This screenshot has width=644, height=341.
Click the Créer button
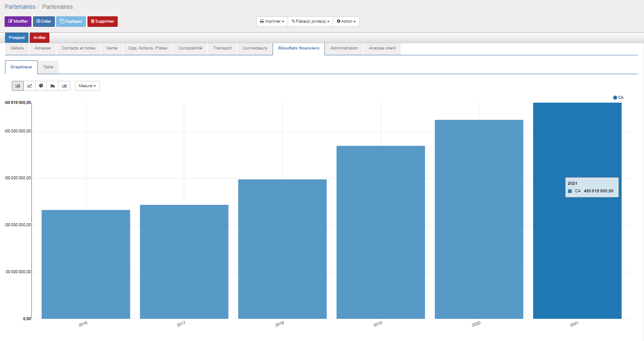coord(44,21)
